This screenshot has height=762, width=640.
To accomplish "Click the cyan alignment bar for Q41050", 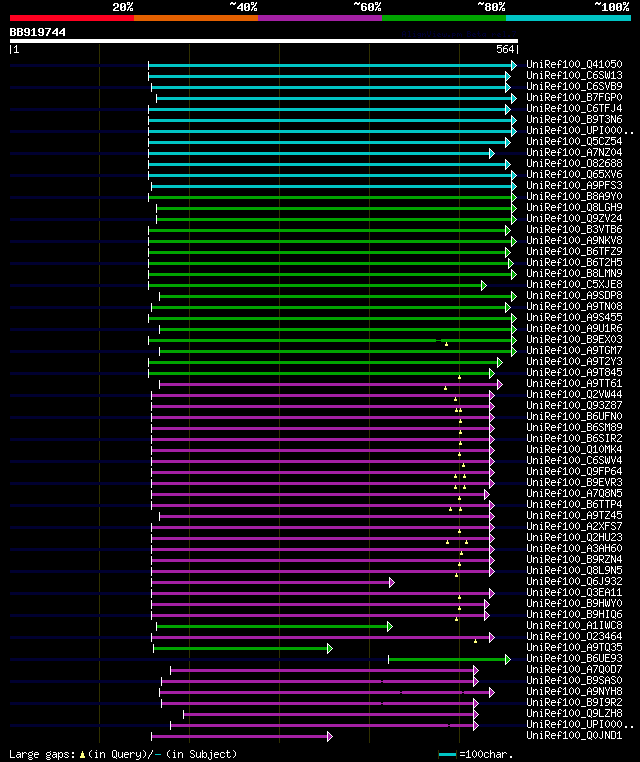I will (330, 66).
